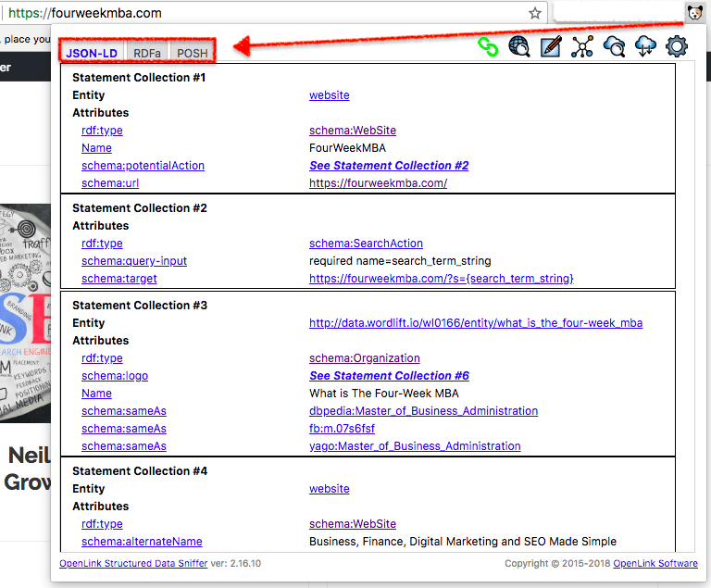Open yago:Master_of_Business_Administration link
The image size is (711, 588).
point(415,446)
